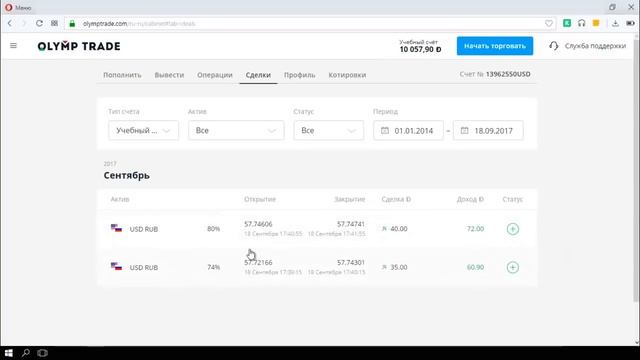Screen dimensions: 640x360
Task: Open the Котировки tab
Action: [x=347, y=75]
